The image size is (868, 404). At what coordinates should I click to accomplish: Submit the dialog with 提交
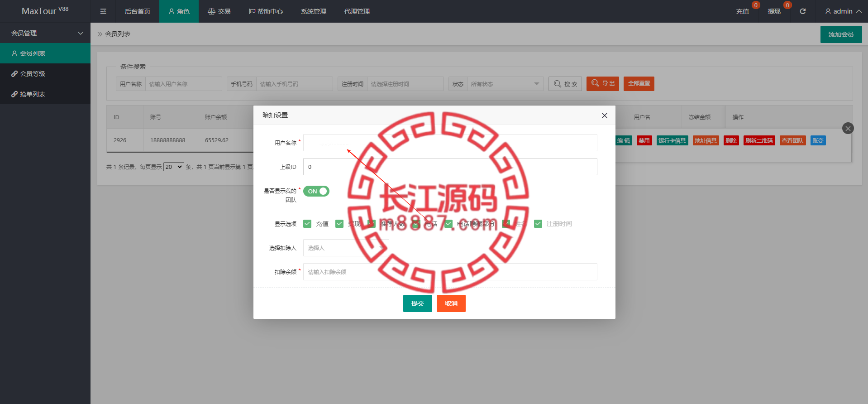[418, 303]
